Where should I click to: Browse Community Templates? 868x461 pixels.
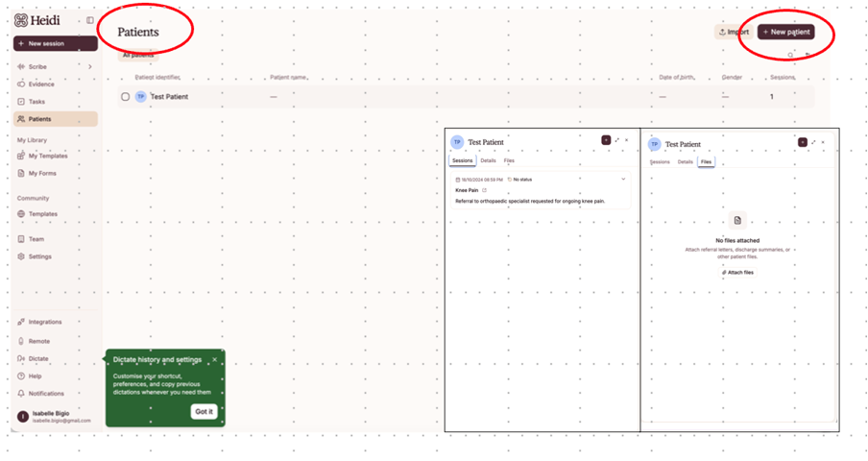point(42,213)
